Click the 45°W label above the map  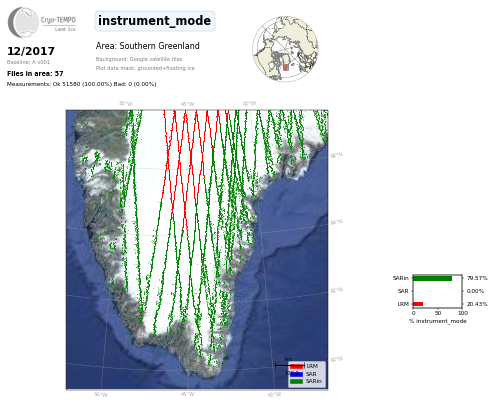click(x=188, y=104)
